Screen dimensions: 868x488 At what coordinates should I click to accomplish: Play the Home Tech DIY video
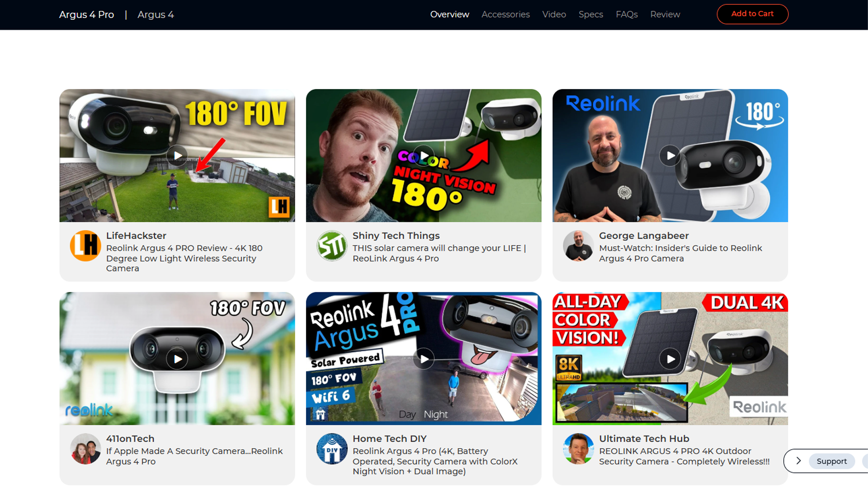(x=424, y=359)
